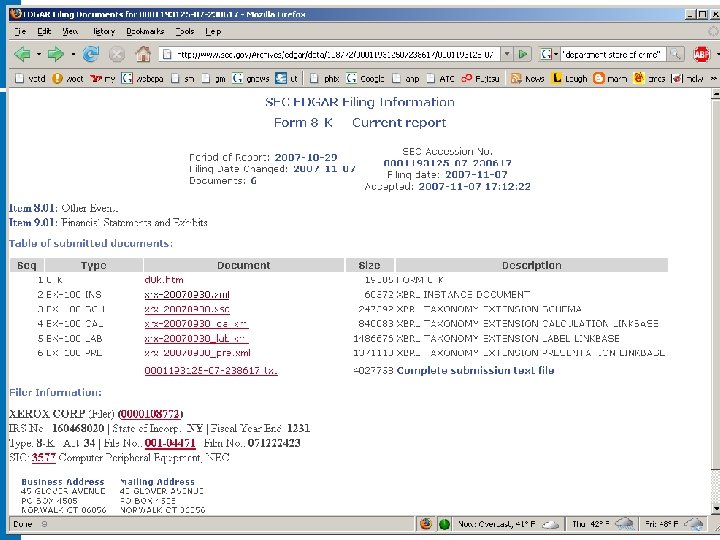Screen dimensions: 720x540
Task: Open the search engine selector dropdown
Action: click(549, 54)
